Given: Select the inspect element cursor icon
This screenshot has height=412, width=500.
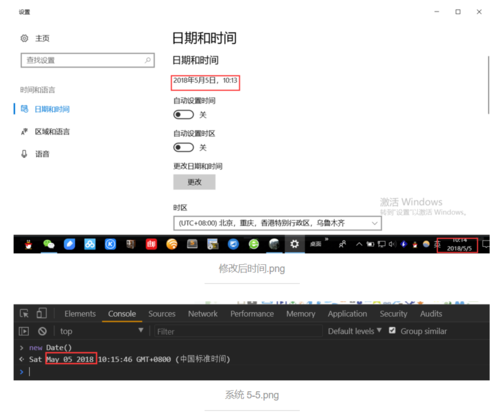Looking at the screenshot, I should point(24,314).
